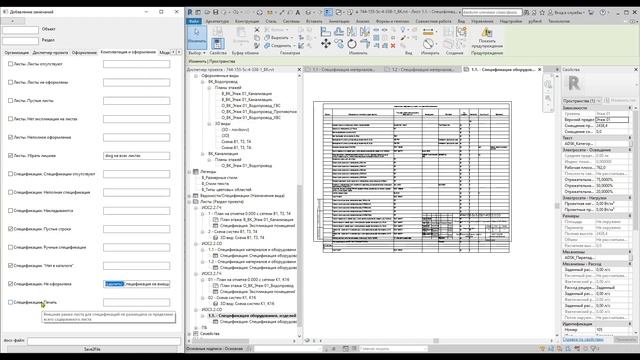Viewport: 640px width, 360px height.
Task: Enable 'Листы. Листы не оформлены' checkbox
Action: coord(10,82)
